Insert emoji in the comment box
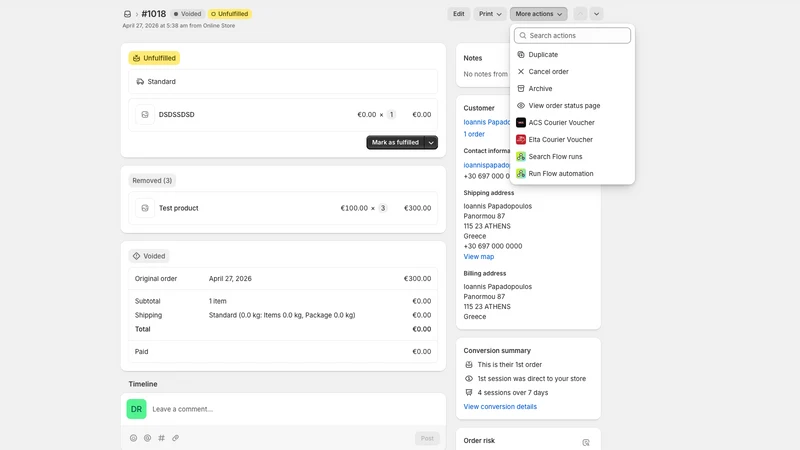This screenshot has height=450, width=800. tap(133, 438)
